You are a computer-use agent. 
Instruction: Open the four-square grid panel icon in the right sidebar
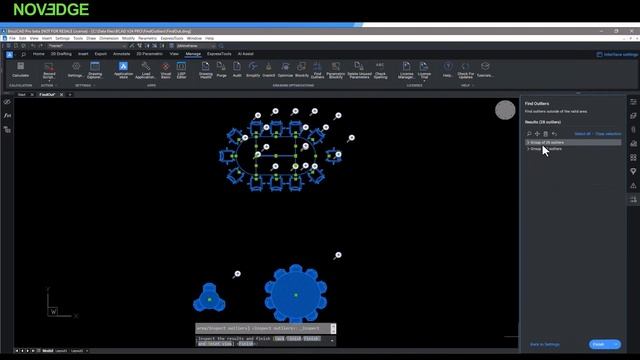633,158
